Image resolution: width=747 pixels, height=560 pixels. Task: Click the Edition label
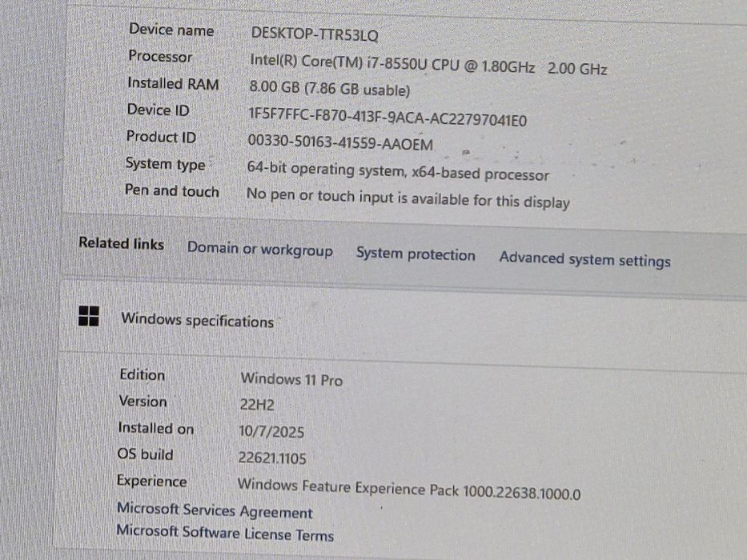tap(143, 374)
